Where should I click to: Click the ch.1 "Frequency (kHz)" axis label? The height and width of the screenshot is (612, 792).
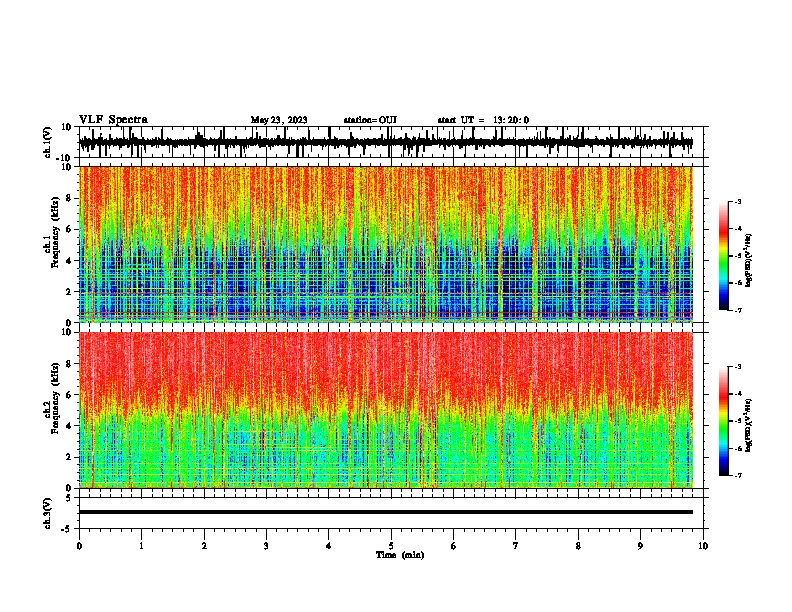point(55,232)
